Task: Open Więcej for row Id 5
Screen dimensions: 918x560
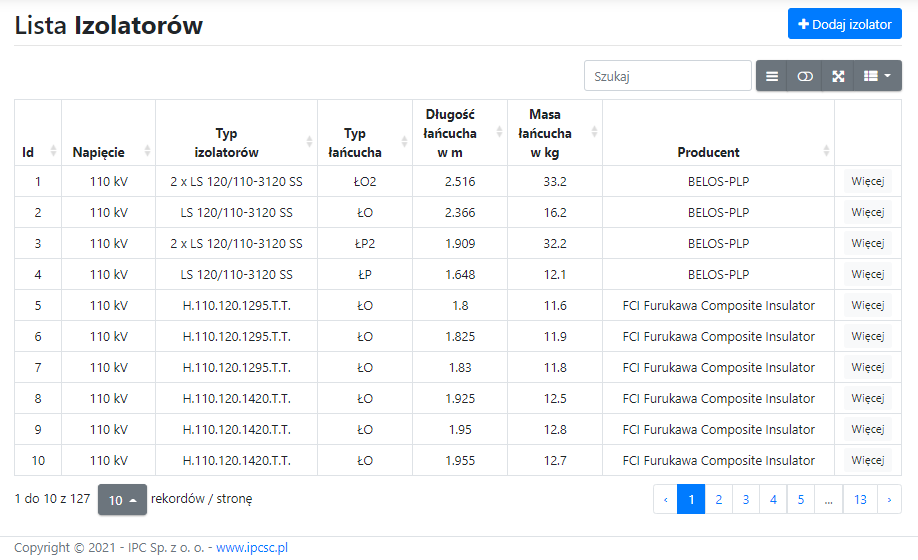Action: click(x=867, y=306)
